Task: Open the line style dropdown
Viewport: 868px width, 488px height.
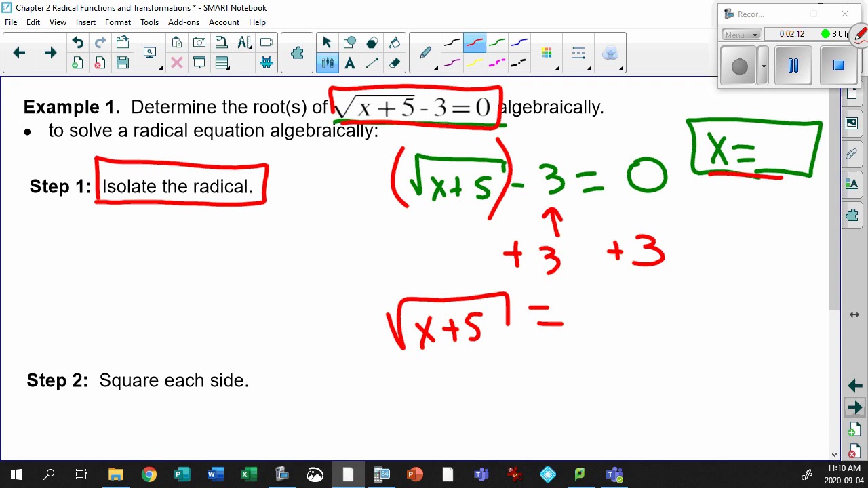Action: [578, 53]
